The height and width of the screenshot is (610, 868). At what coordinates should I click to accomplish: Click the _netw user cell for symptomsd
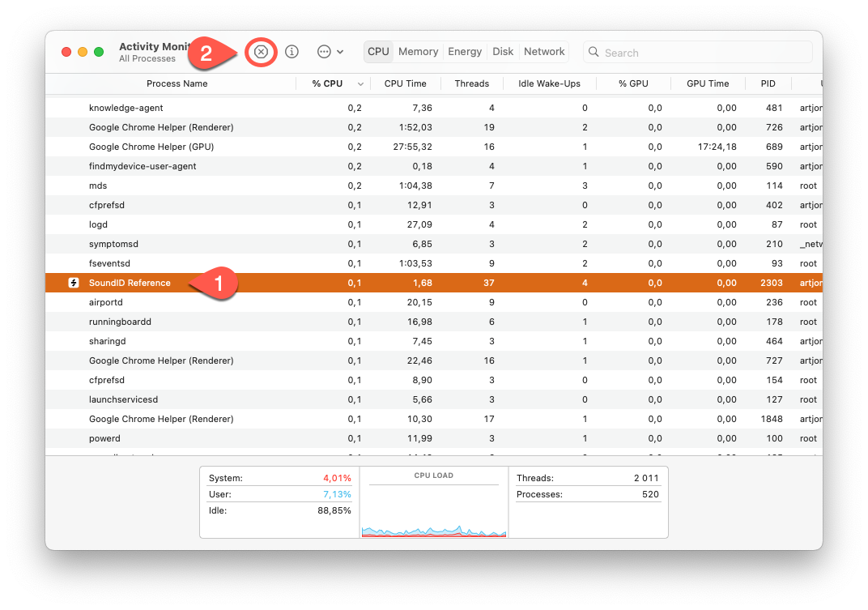(x=811, y=244)
